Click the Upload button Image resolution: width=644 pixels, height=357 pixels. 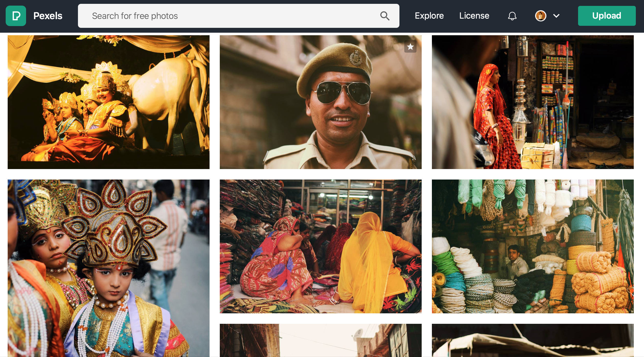point(606,16)
